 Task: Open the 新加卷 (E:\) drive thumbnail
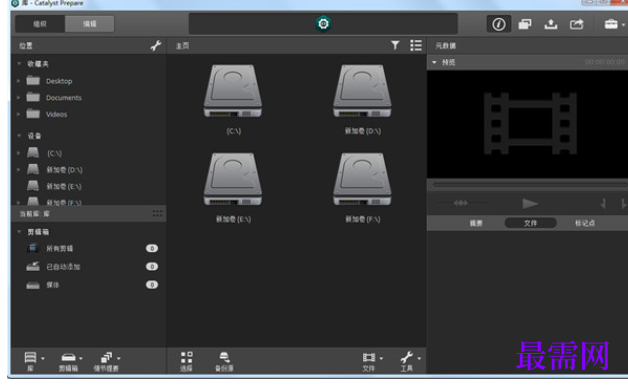pyautogui.click(x=233, y=179)
